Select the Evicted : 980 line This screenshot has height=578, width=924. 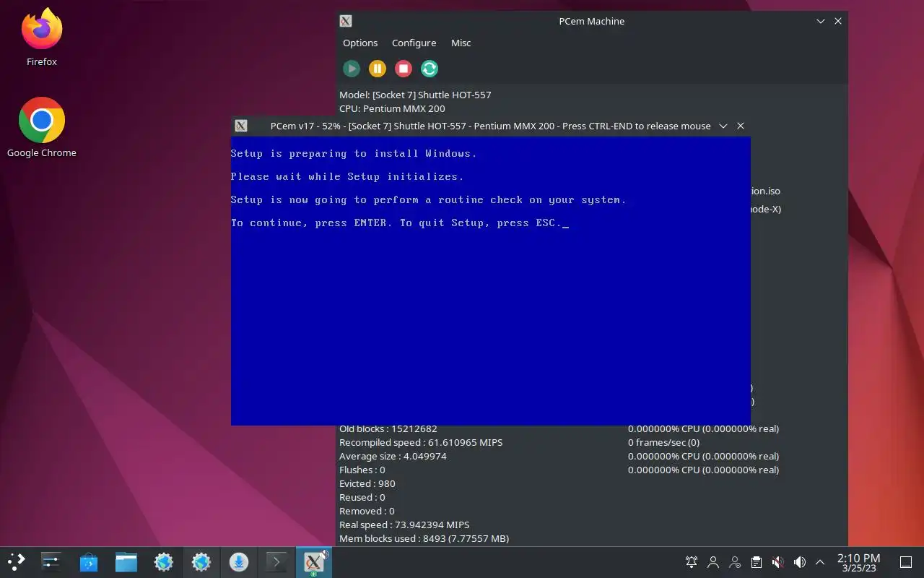pyautogui.click(x=367, y=483)
